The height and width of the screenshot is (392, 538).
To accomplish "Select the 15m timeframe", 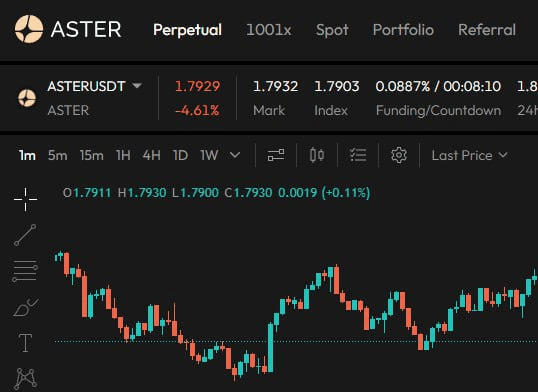I will [x=92, y=155].
